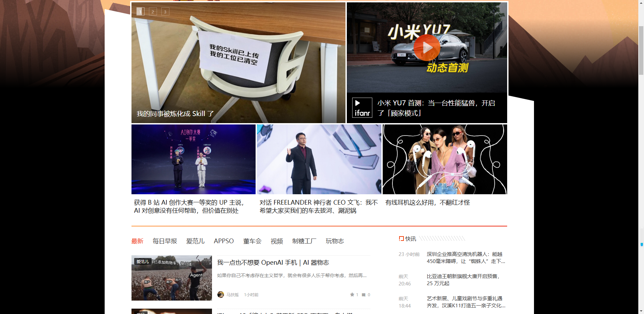Read 有线耳机这么好用，不翻红才怪
The height and width of the screenshot is (314, 644).
coord(428,203)
